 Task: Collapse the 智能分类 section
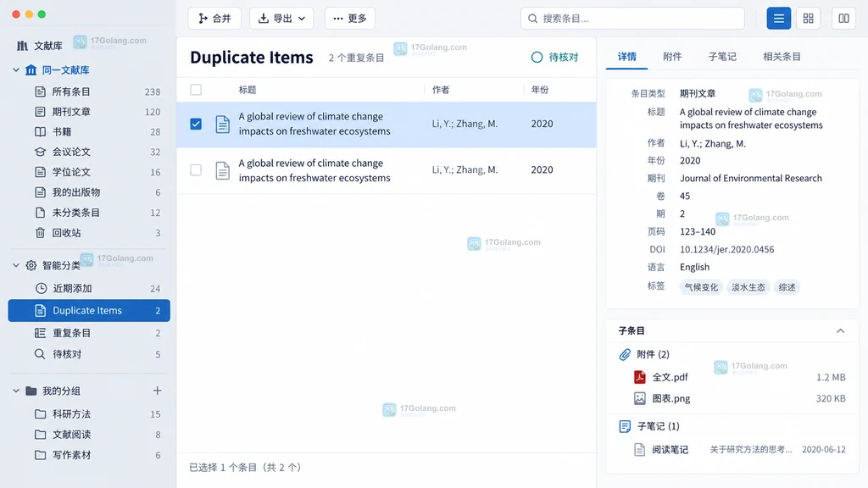pyautogui.click(x=16, y=265)
